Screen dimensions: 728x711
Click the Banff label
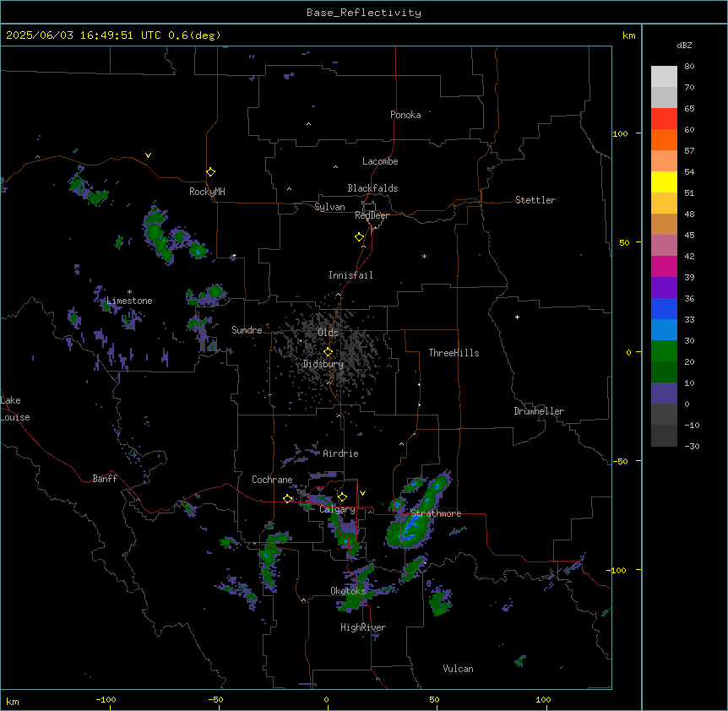pos(105,479)
